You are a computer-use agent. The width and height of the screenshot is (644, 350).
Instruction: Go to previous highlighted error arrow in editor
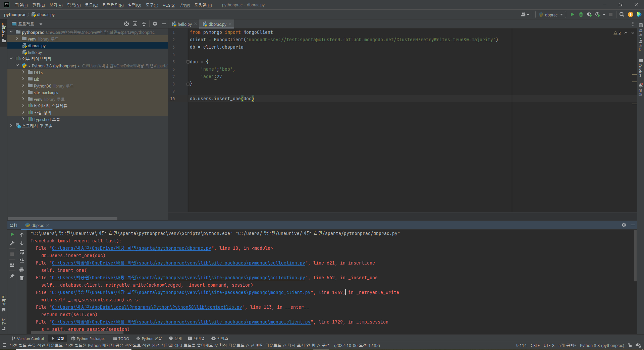pyautogui.click(x=626, y=33)
